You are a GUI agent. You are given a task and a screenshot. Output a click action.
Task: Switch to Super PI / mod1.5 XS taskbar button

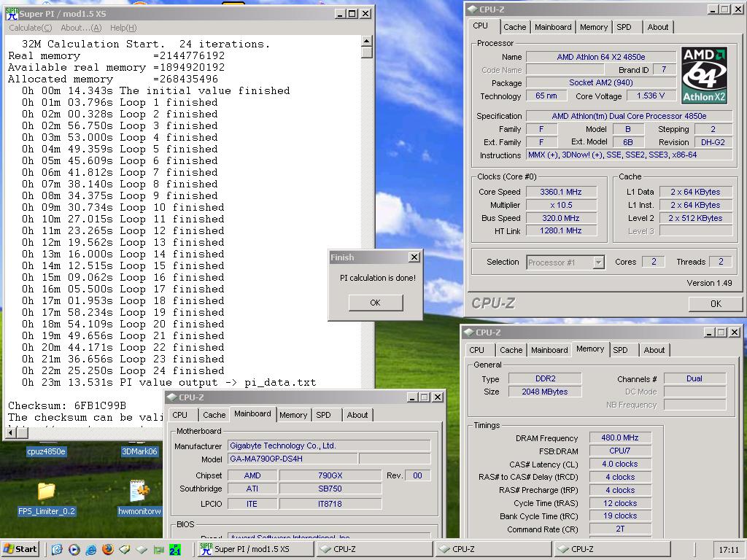[x=255, y=549]
